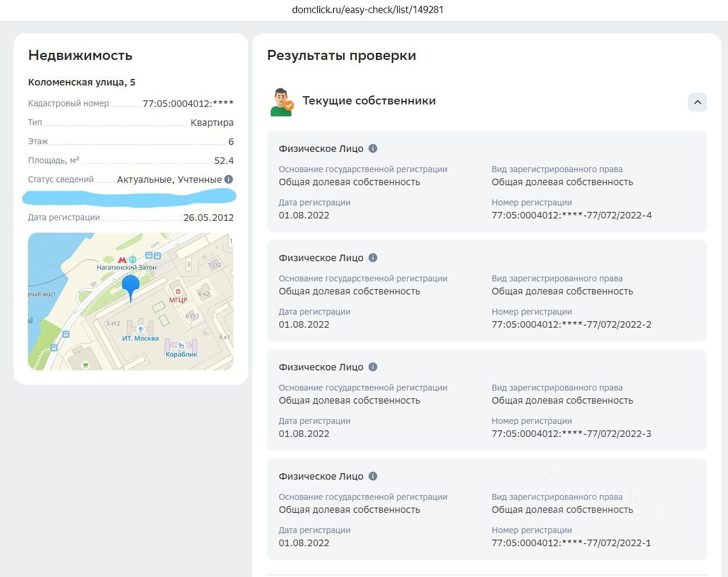The image size is (728, 577).
Task: Click the Нагатинский Затон station label
Action: pyautogui.click(x=127, y=268)
